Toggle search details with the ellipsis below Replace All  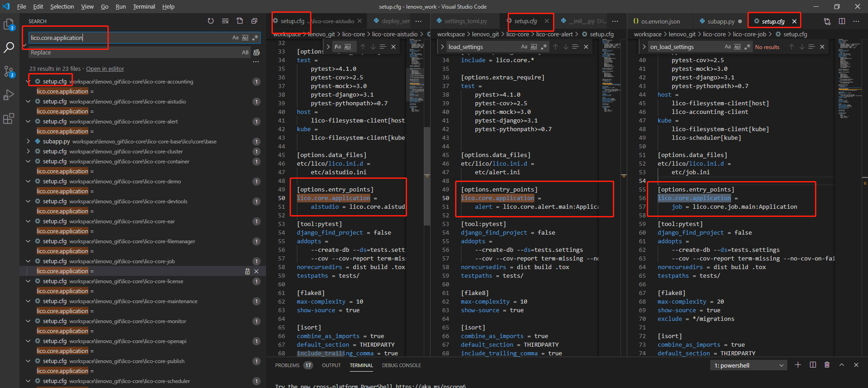tap(256, 62)
